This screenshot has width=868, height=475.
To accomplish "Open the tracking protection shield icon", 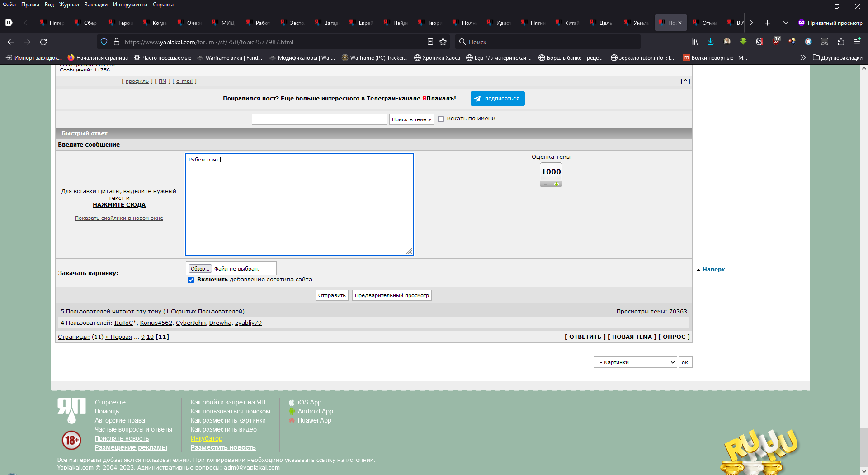I will [104, 42].
